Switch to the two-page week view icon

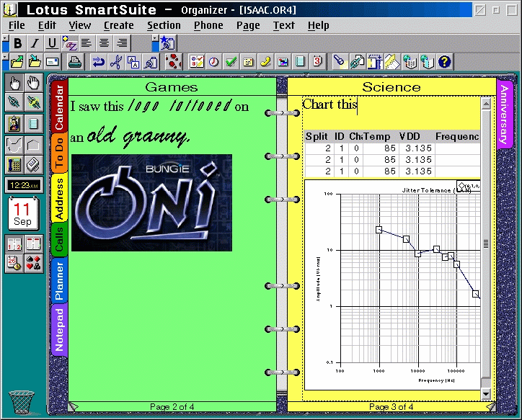[x=34, y=244]
